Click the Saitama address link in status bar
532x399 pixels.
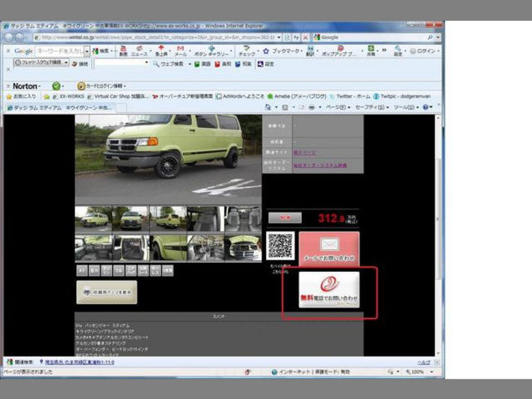[80, 362]
